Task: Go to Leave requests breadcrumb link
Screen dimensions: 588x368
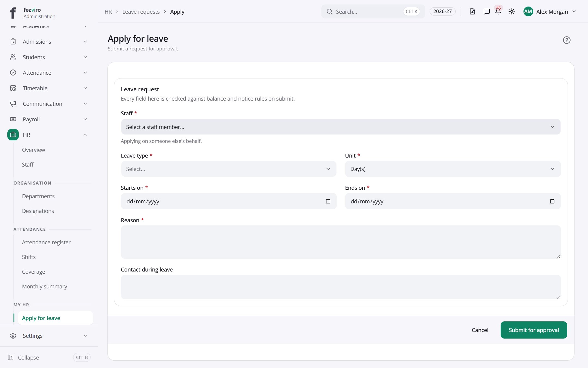Action: point(141,11)
